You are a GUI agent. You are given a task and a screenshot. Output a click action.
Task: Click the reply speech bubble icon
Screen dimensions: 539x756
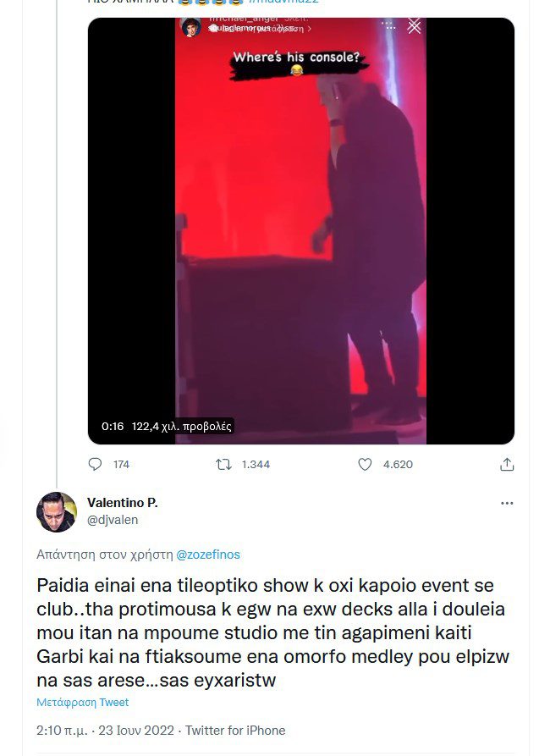click(95, 464)
